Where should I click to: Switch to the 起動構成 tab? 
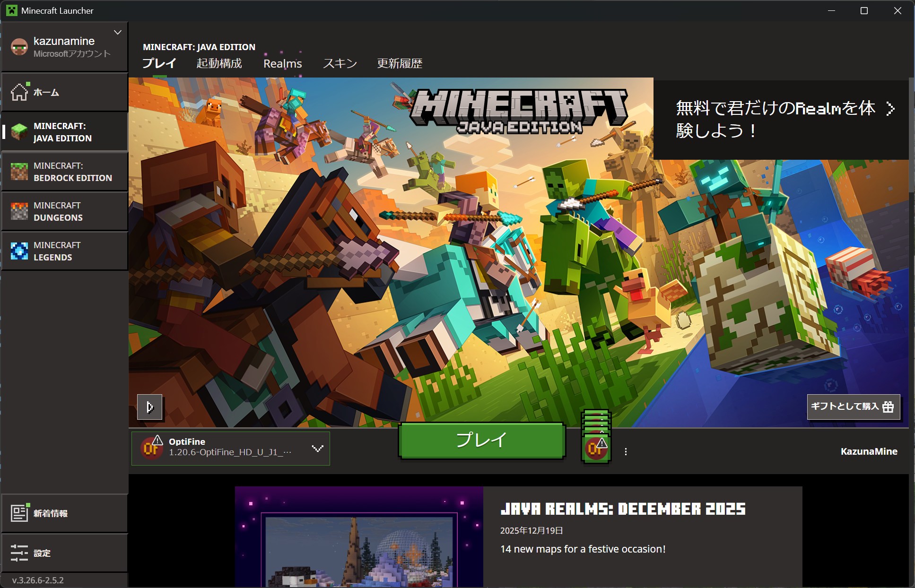pos(219,63)
